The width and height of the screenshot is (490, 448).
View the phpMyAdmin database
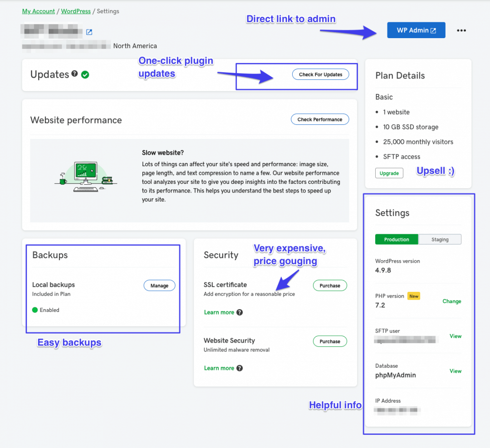(455, 371)
